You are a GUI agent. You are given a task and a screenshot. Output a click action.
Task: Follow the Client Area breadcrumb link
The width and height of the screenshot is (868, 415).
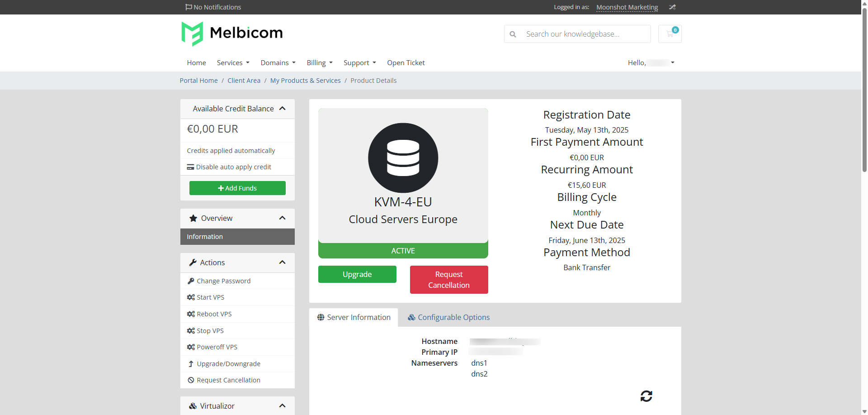[244, 81]
